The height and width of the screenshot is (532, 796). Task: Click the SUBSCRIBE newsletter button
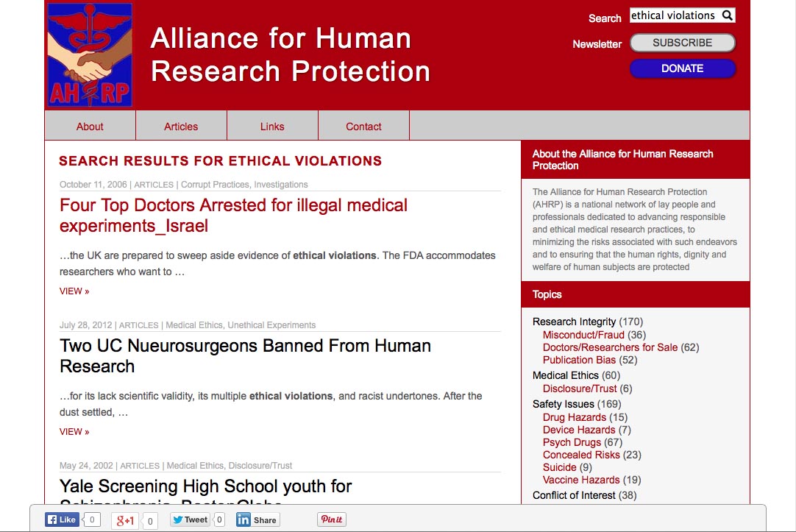coord(682,43)
